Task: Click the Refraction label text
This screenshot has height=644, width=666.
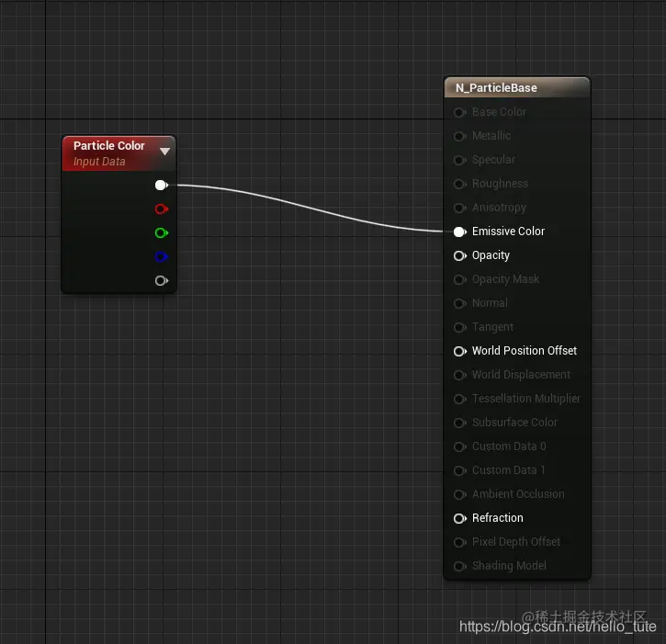Action: click(x=497, y=518)
